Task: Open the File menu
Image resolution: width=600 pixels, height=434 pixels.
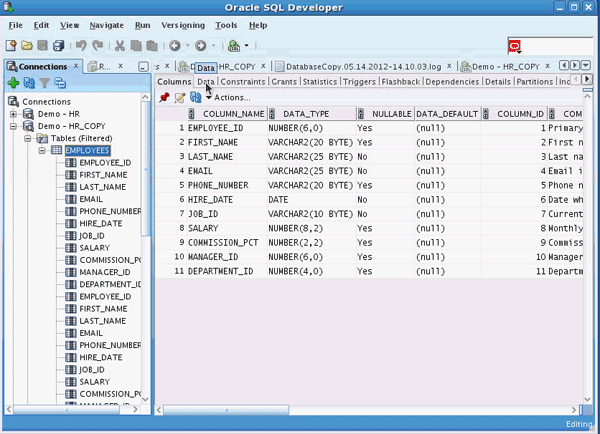Action: coord(15,25)
